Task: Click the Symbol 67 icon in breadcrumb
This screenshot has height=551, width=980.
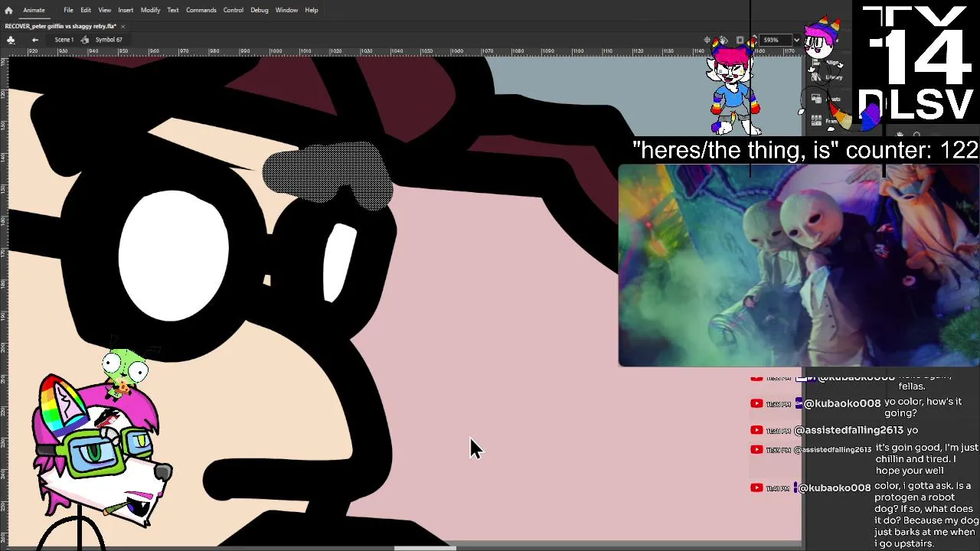Action: (x=85, y=40)
